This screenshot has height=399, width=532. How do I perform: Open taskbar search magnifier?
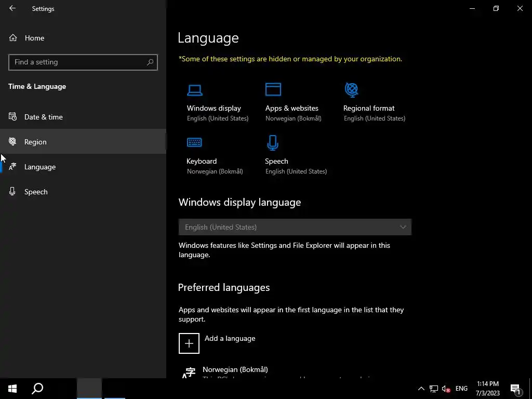pos(37,389)
